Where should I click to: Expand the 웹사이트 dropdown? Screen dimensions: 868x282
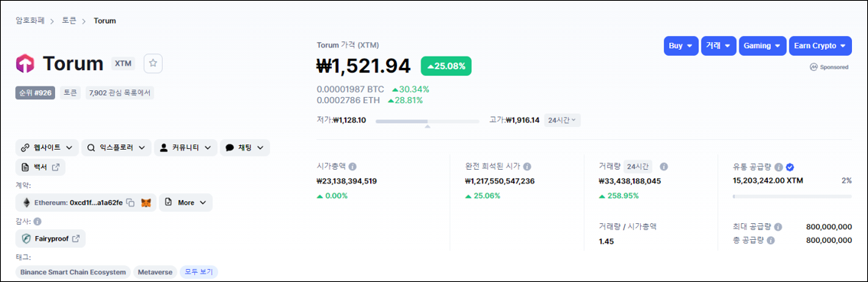[x=47, y=148]
